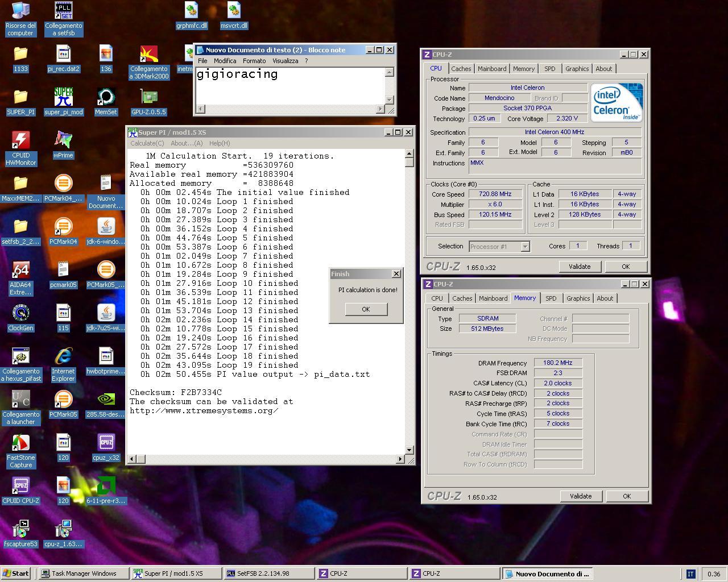Open Collegamento a hexus_pifast shortcut

point(20,365)
